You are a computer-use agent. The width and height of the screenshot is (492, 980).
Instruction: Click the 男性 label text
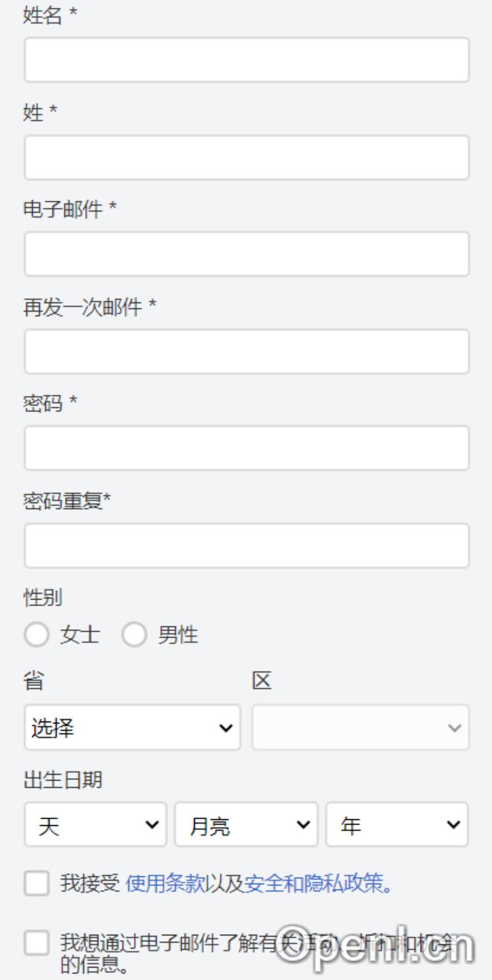[178, 635]
